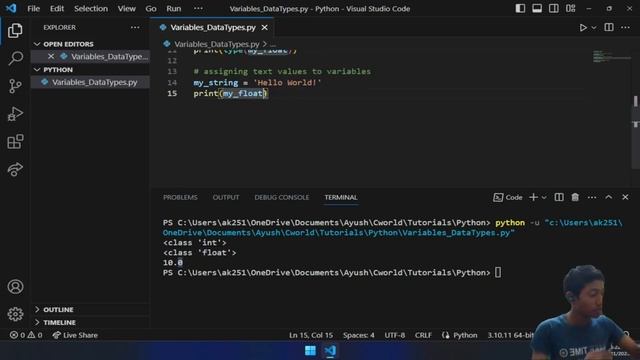Switch to the Debug Console tab
The width and height of the screenshot is (640, 360).
[x=282, y=197]
